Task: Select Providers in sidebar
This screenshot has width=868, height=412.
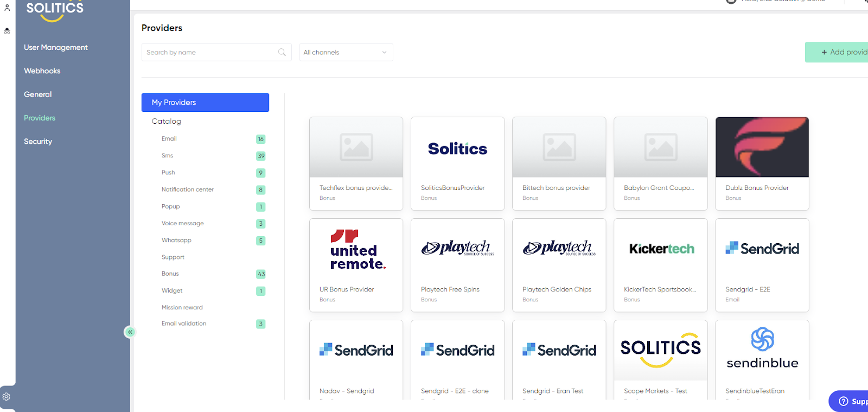Action: click(x=40, y=118)
